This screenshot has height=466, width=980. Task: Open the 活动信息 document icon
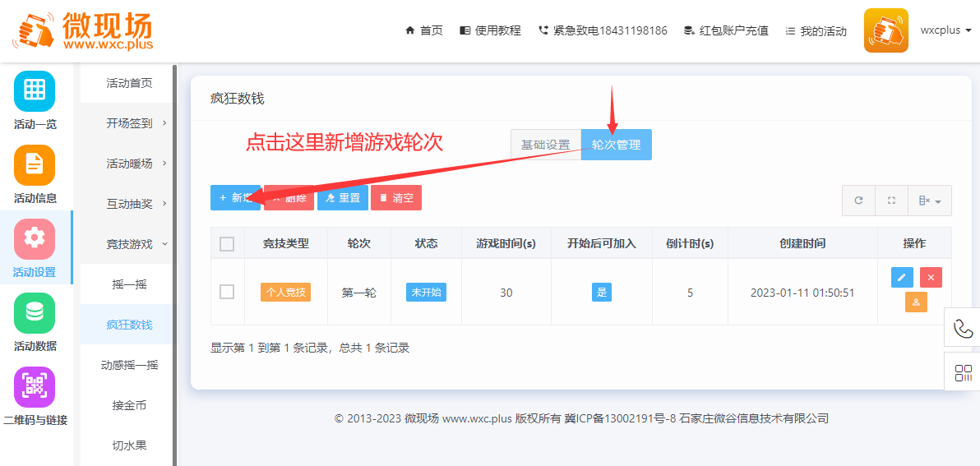pos(35,165)
